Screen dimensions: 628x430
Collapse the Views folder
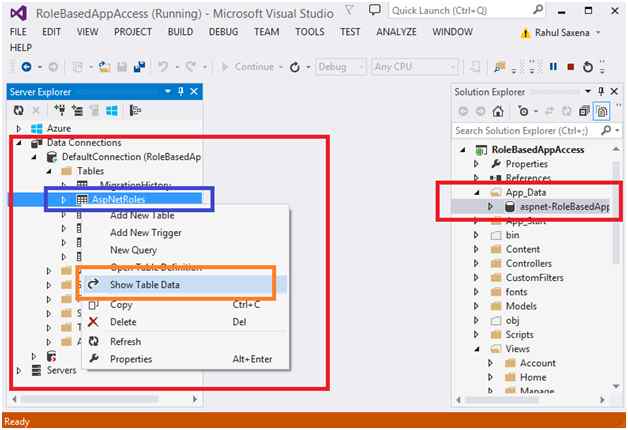477,349
